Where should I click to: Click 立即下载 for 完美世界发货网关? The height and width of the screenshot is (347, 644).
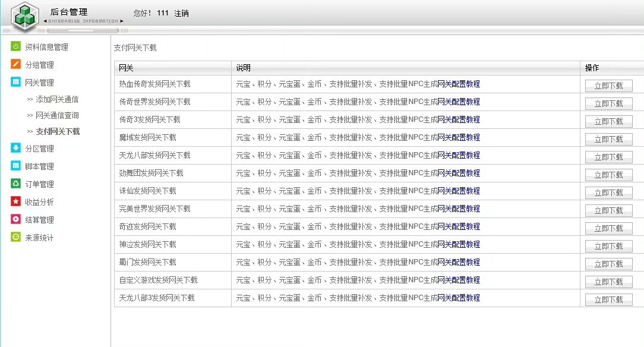[609, 210]
